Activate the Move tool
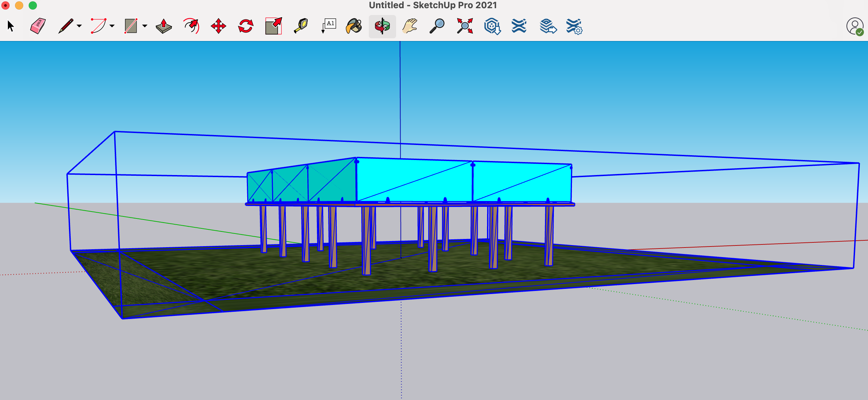The width and height of the screenshot is (868, 400). (x=219, y=26)
